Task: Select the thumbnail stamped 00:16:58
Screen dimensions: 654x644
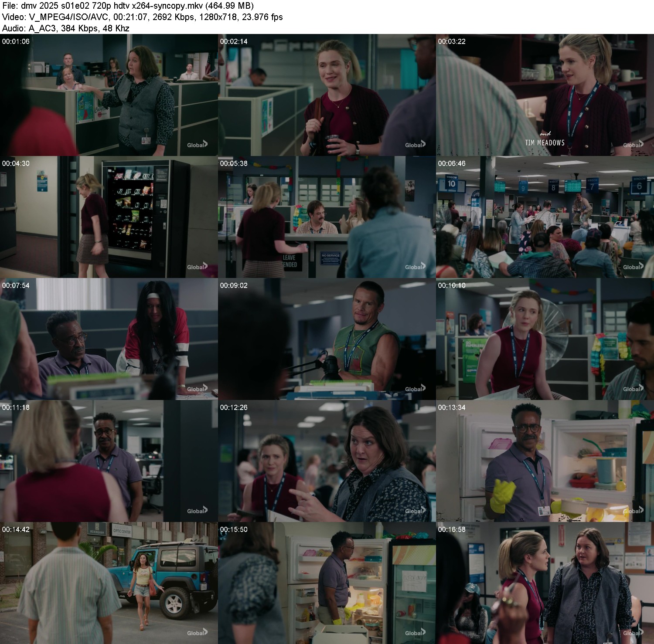Action: [545, 583]
